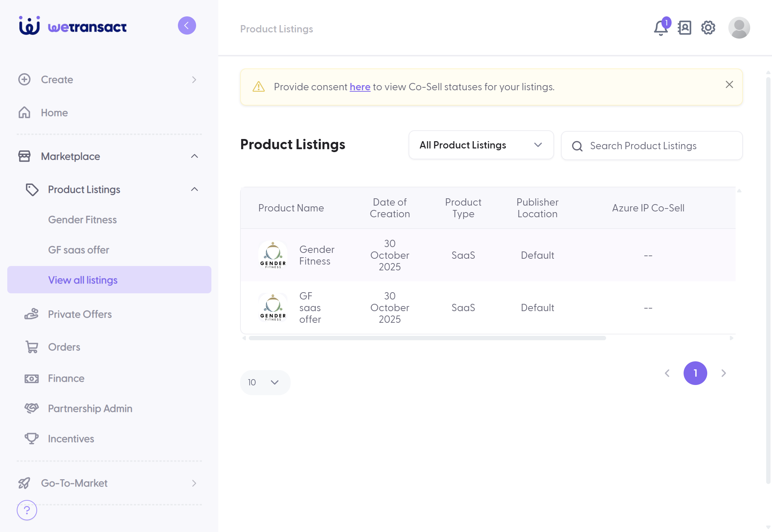The width and height of the screenshot is (772, 532).
Task: Click the Home house icon
Action: coord(24,112)
